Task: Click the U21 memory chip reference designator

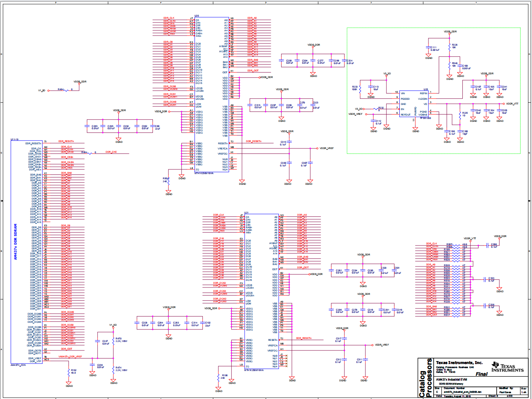Action: point(246,213)
